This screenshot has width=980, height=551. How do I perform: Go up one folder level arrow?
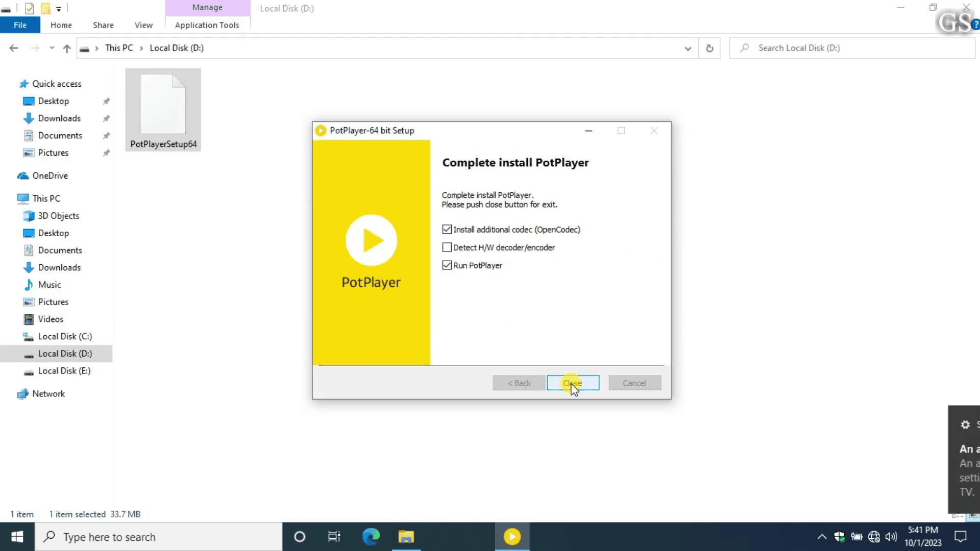(67, 48)
